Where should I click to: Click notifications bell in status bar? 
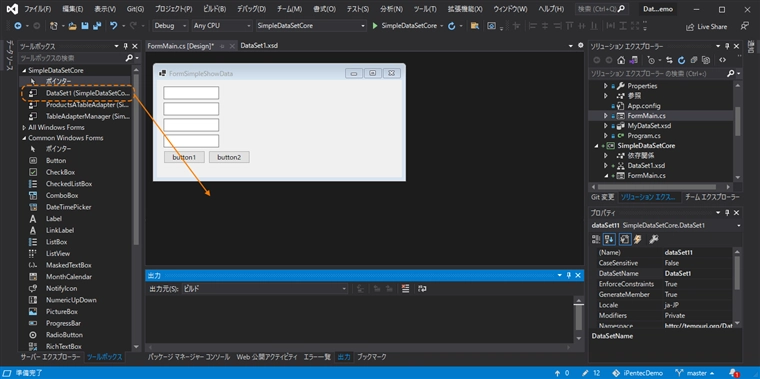tap(732, 373)
